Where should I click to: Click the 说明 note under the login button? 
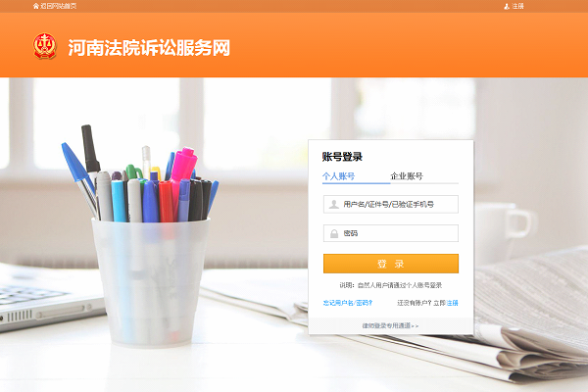coord(391,285)
